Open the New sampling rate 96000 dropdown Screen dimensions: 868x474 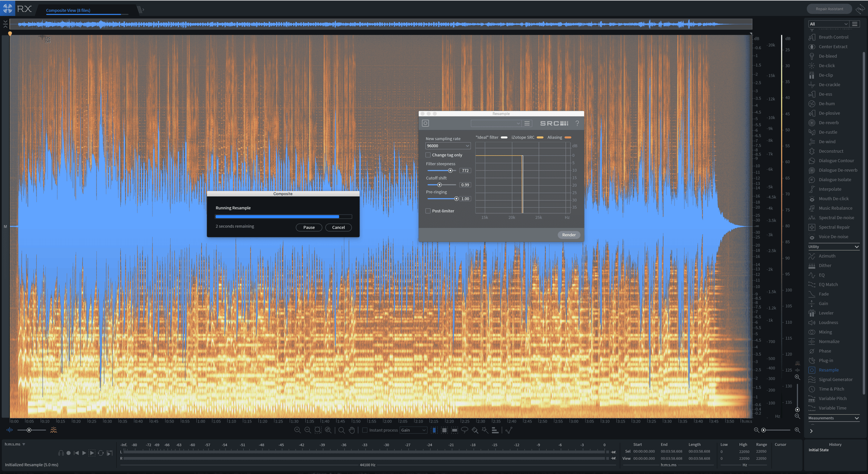click(448, 146)
